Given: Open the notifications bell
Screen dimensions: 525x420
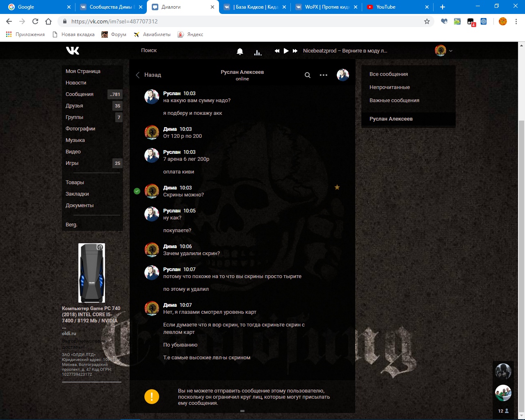Looking at the screenshot, I should 240,51.
